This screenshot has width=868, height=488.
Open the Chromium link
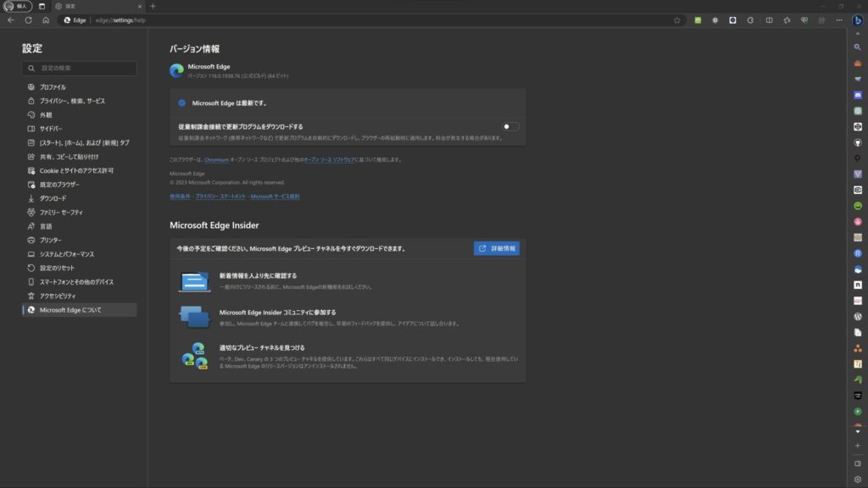click(x=216, y=160)
